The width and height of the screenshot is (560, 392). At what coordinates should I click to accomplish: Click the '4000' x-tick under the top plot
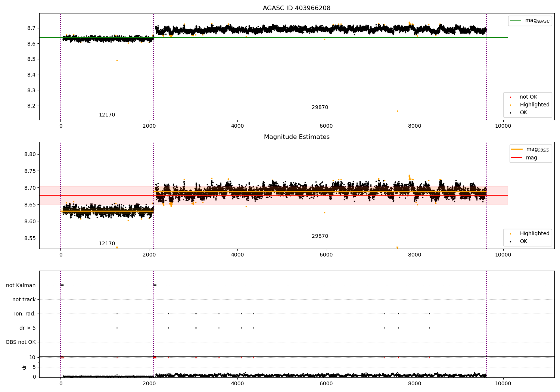point(237,126)
